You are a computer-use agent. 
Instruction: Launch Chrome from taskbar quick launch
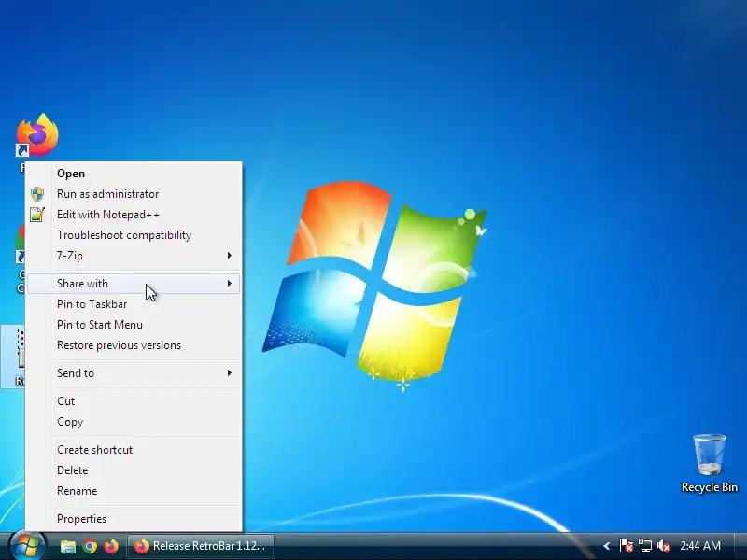(x=90, y=546)
